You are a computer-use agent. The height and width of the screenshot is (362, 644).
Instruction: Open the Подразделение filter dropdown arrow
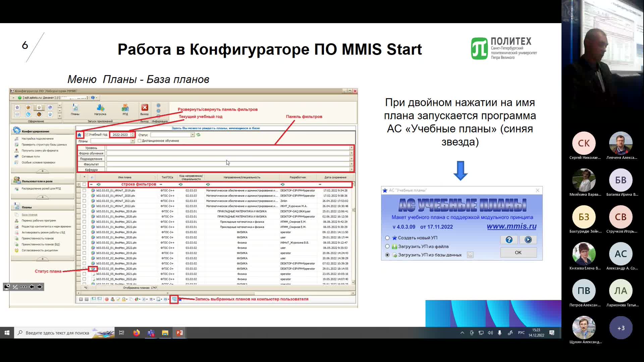point(352,159)
